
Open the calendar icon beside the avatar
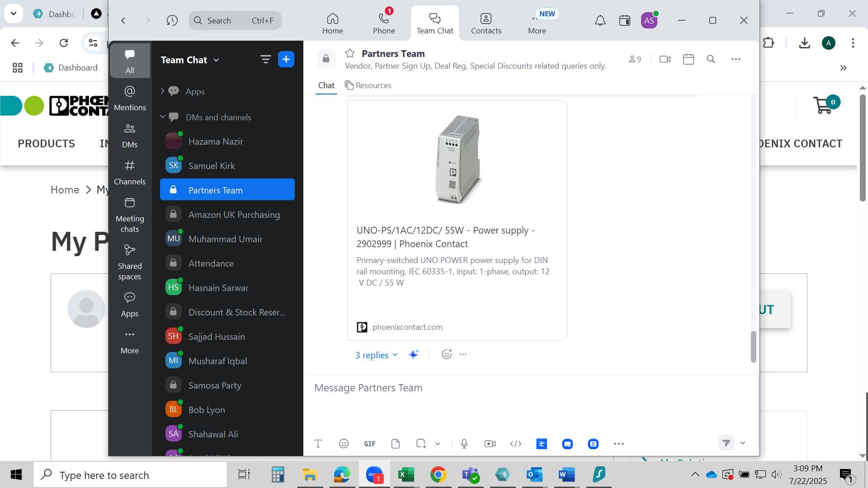click(x=625, y=20)
